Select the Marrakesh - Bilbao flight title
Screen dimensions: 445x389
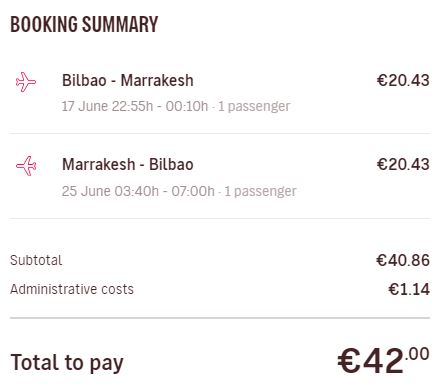pyautogui.click(x=128, y=164)
